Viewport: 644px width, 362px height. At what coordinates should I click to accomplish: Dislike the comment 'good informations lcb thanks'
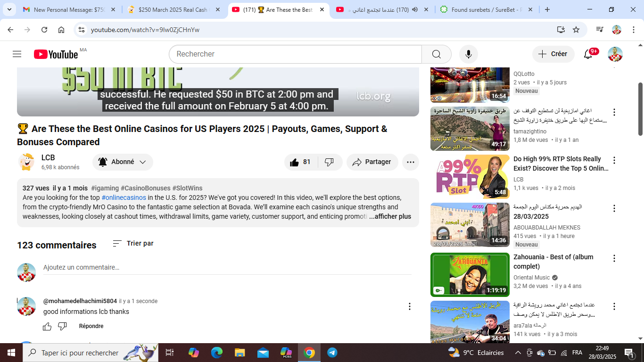pos(62,326)
